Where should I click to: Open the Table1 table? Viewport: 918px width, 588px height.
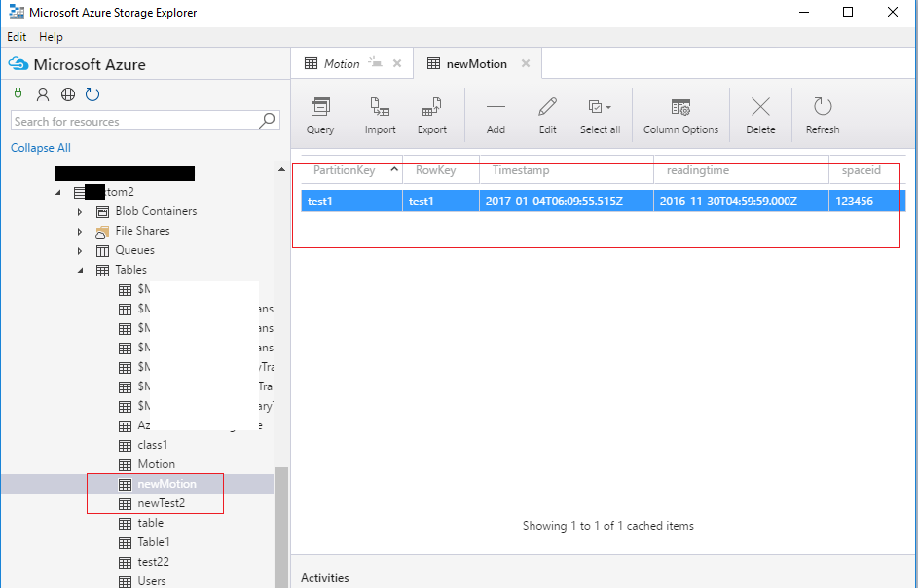pyautogui.click(x=154, y=541)
